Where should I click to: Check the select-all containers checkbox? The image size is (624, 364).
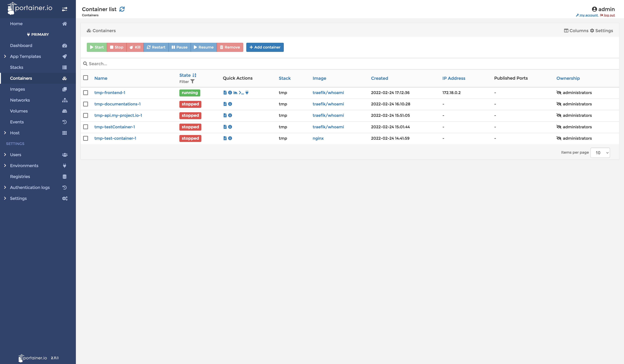tap(86, 78)
